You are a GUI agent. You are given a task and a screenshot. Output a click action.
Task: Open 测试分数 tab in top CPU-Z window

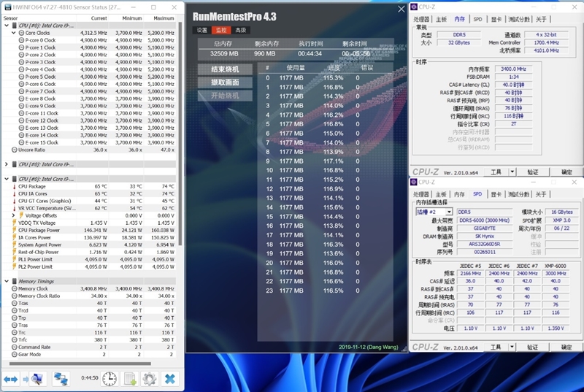tap(519, 20)
